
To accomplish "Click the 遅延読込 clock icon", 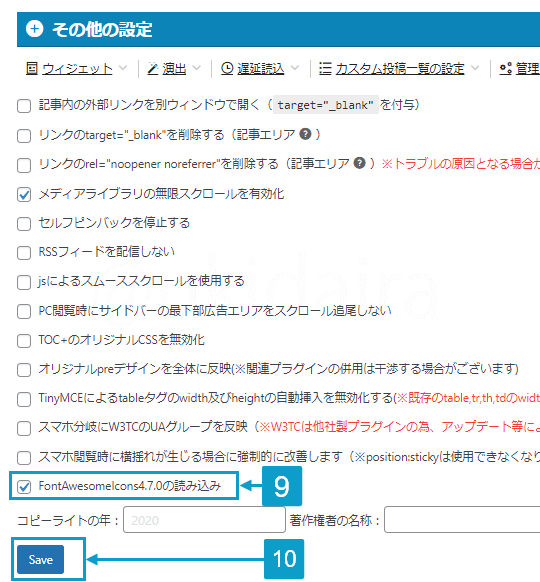I will (x=227, y=68).
